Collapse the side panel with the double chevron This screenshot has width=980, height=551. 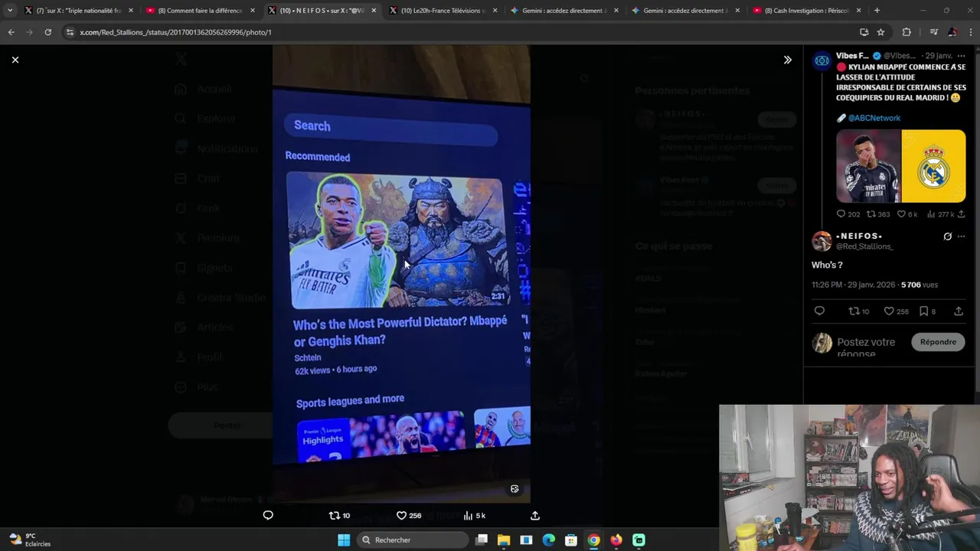[787, 60]
